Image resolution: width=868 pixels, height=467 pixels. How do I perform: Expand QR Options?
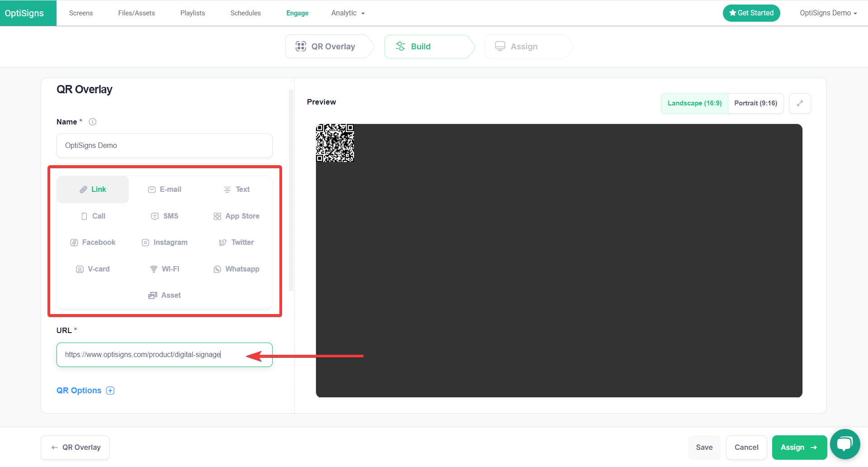(85, 391)
